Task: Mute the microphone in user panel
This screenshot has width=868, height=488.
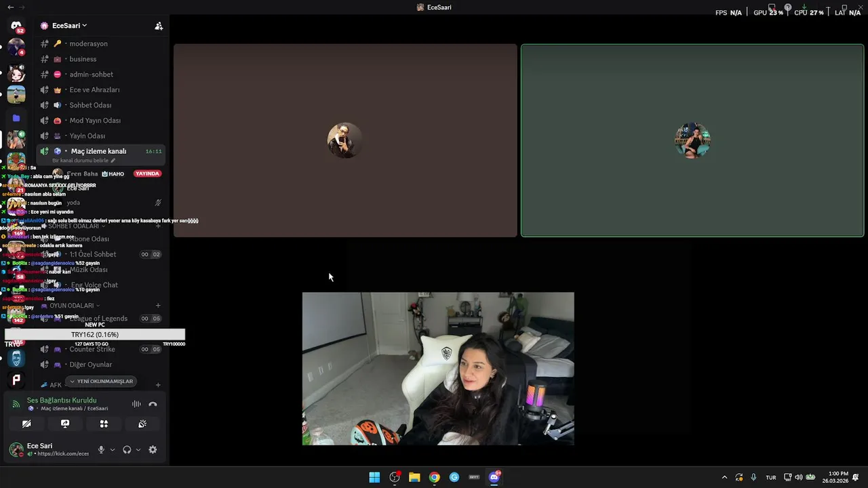Action: pos(101,449)
